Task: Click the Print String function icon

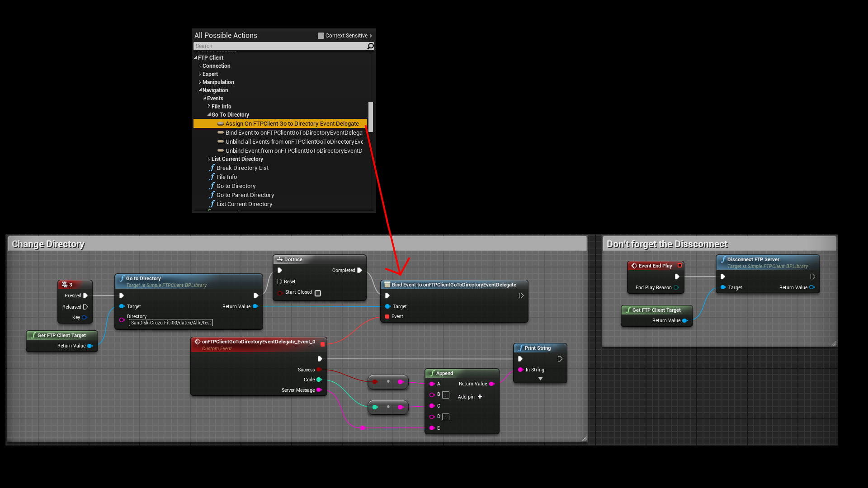Action: coord(521,348)
